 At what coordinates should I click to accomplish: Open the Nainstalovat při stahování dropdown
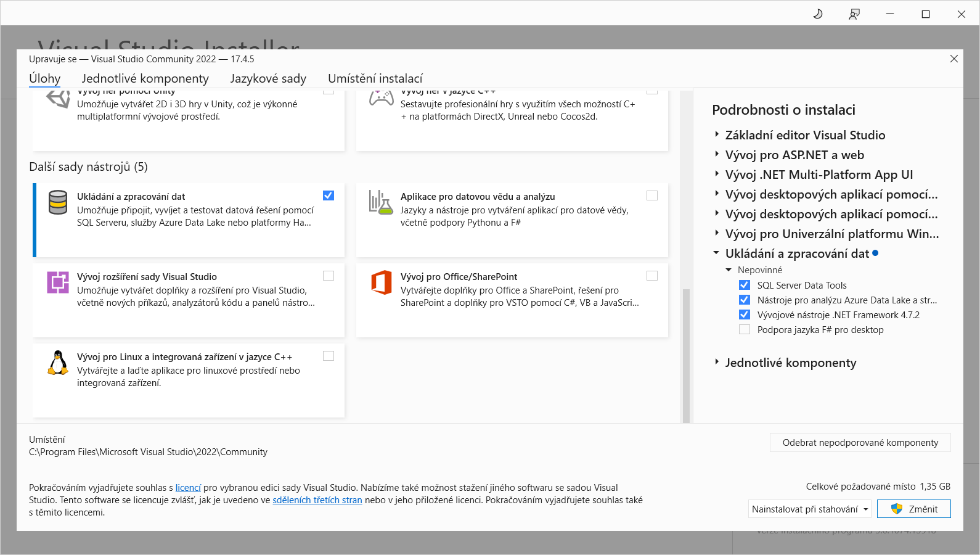point(810,509)
